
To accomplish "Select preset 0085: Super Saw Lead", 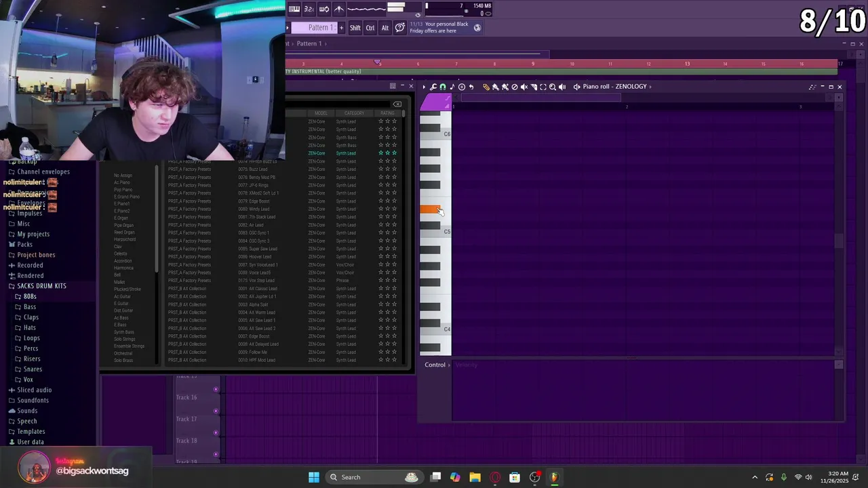I will 258,249.
